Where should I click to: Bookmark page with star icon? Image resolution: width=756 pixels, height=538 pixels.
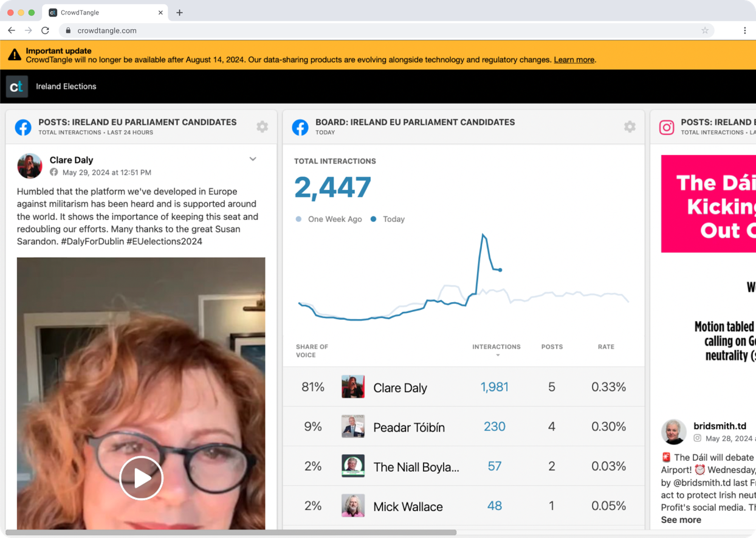[x=705, y=30]
